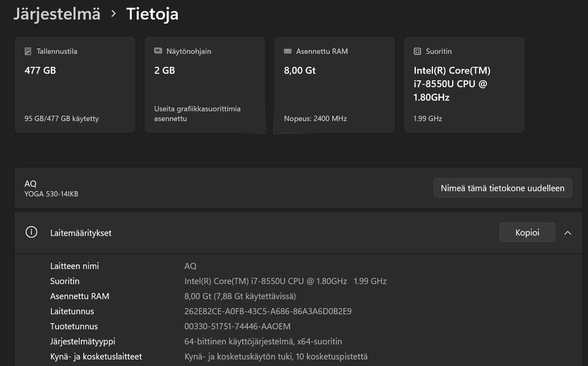Image resolution: width=588 pixels, height=366 pixels.
Task: Click the i7-8550U processor name in the Suoritin card
Action: pyautogui.click(x=452, y=84)
